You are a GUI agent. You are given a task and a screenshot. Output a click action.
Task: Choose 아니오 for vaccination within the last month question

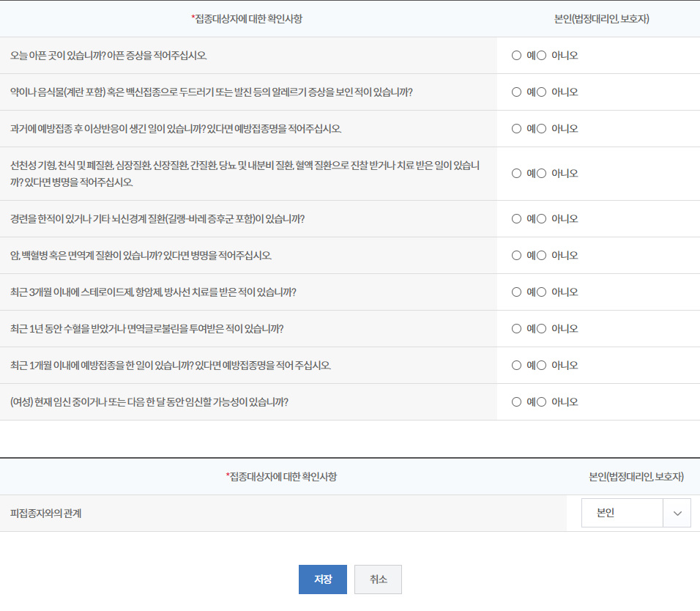(540, 365)
